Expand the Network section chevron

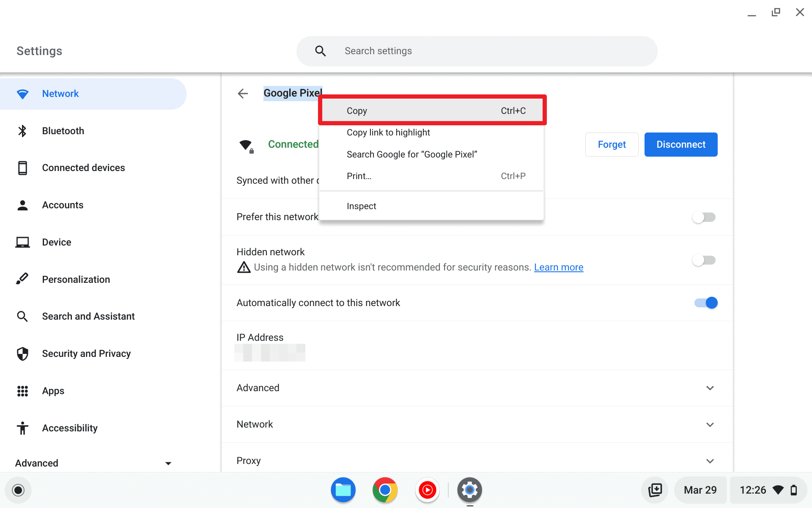710,425
